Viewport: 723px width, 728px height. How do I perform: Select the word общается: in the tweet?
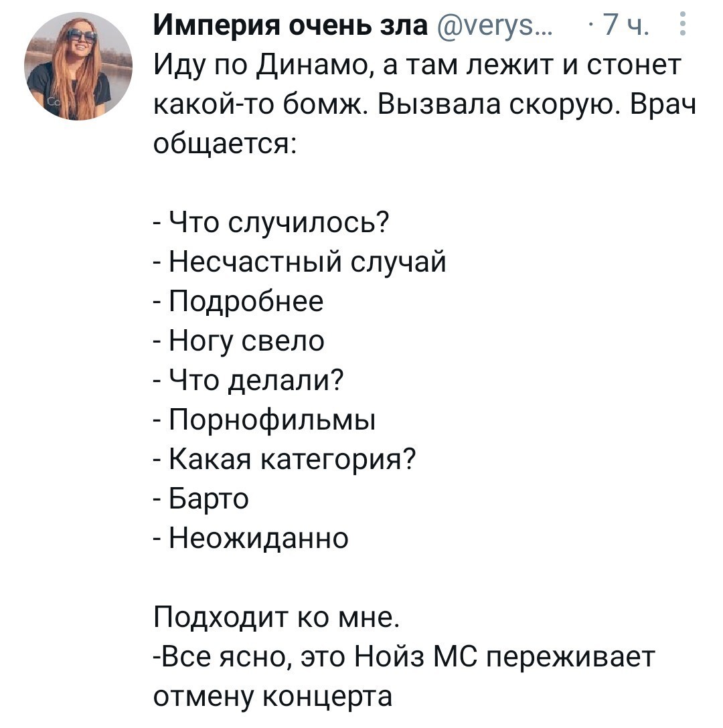point(224,145)
